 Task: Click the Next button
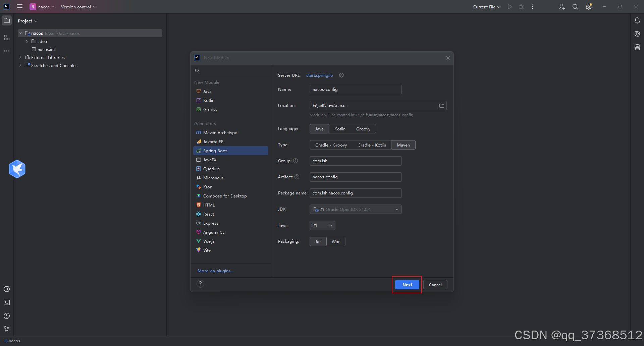(407, 285)
